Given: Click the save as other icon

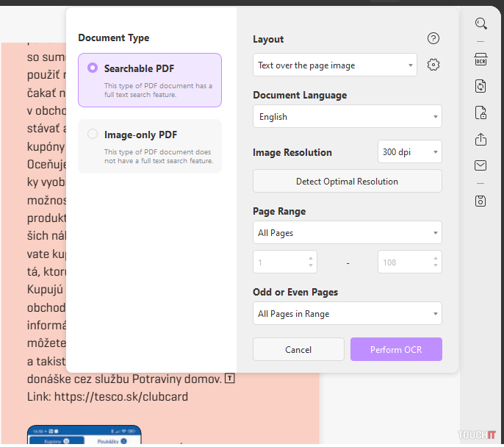Looking at the screenshot, I should 480,201.
